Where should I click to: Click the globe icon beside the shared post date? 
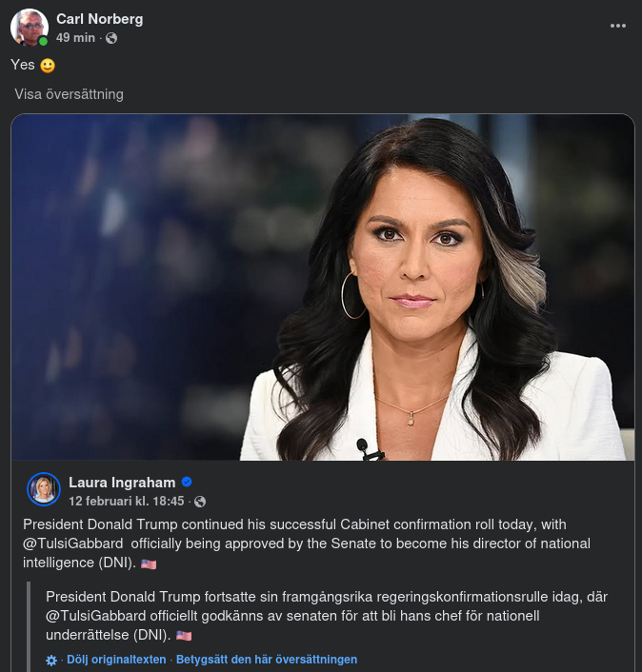(200, 502)
